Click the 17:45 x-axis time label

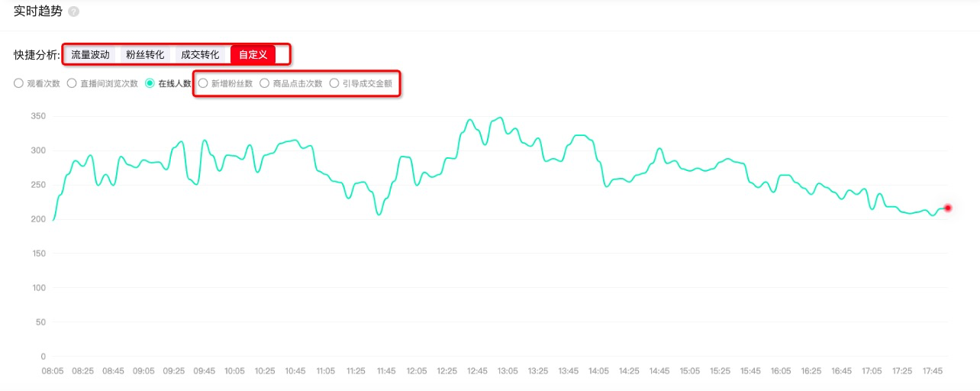pos(933,371)
